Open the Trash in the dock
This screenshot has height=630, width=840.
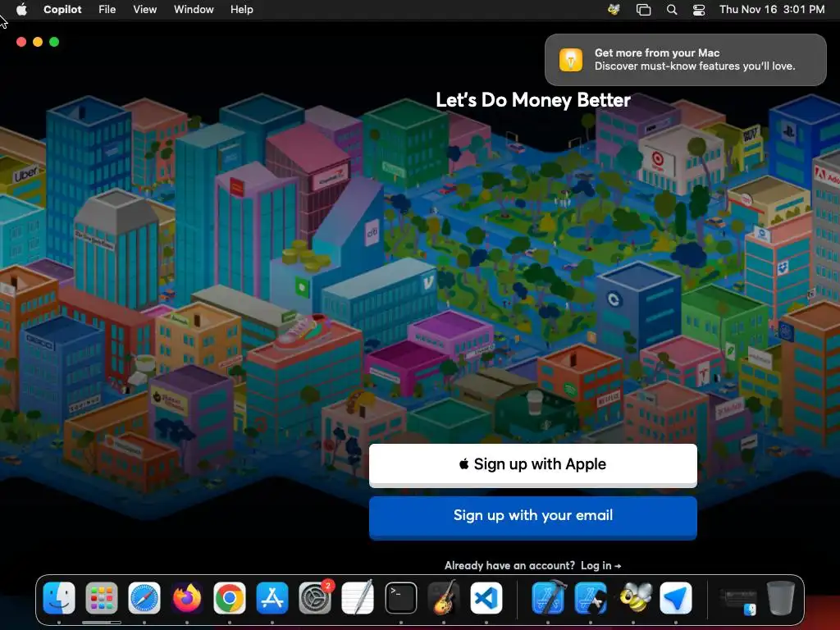click(x=781, y=597)
